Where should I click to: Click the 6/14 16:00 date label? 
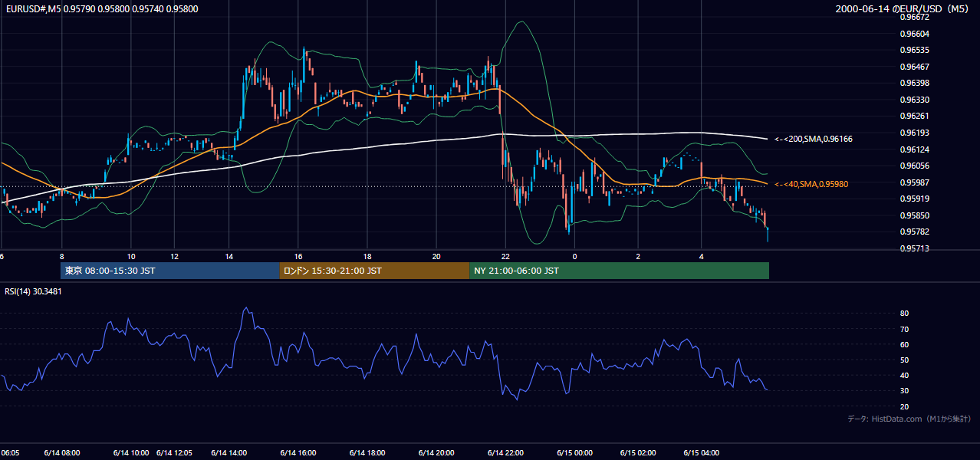click(298, 452)
